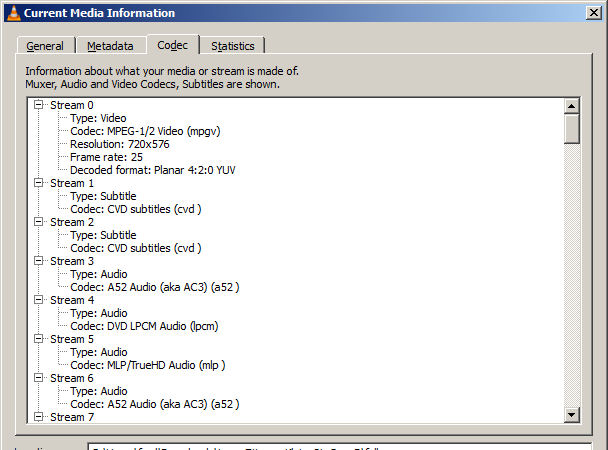Click the location field below the list
608x450 pixels.
(340, 447)
